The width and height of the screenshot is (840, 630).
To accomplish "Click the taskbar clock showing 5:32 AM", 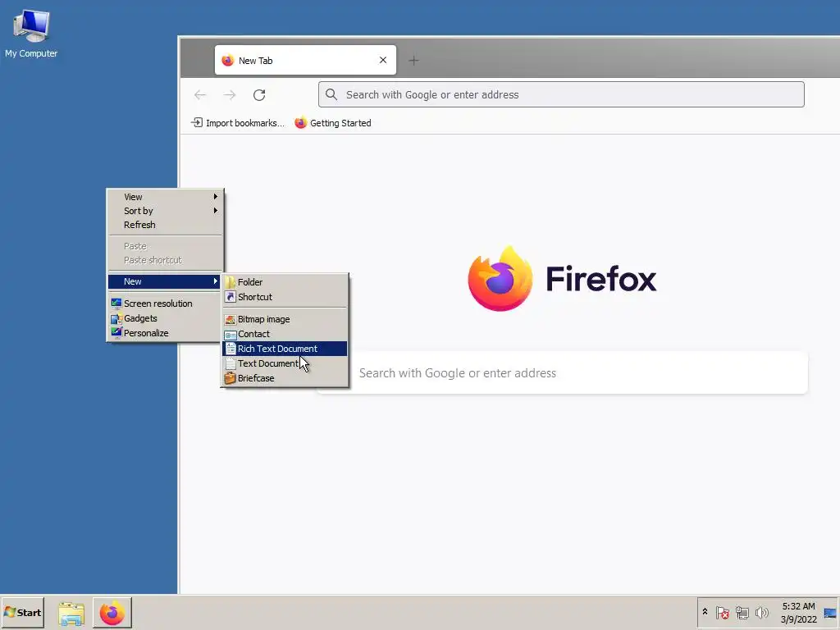I will point(798,613).
